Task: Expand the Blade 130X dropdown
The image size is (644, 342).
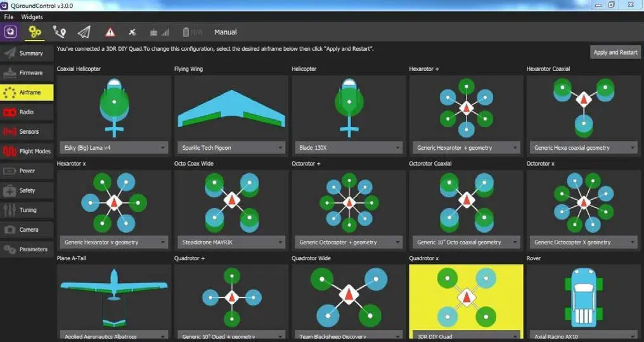Action: [349, 148]
